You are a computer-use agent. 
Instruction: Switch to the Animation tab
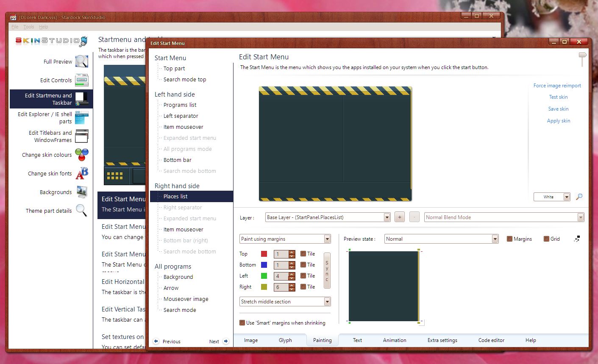point(395,340)
